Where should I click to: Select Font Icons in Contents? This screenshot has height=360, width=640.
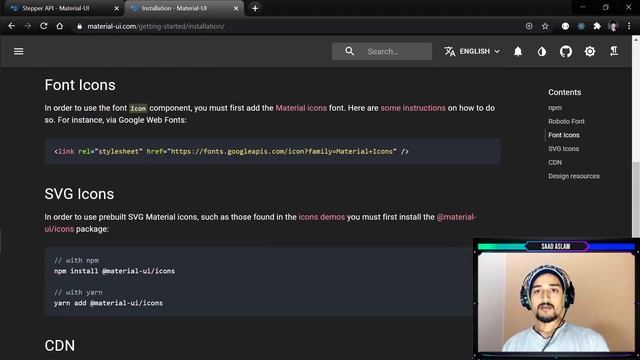564,135
